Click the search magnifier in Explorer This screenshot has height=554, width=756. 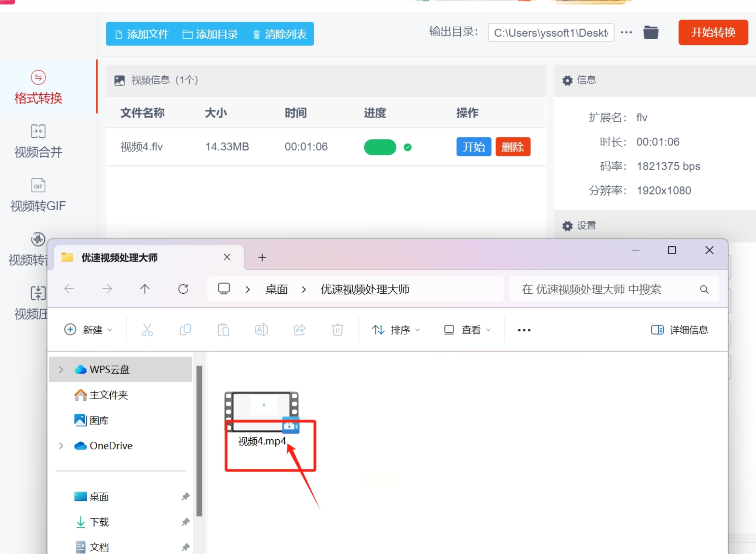pos(704,289)
